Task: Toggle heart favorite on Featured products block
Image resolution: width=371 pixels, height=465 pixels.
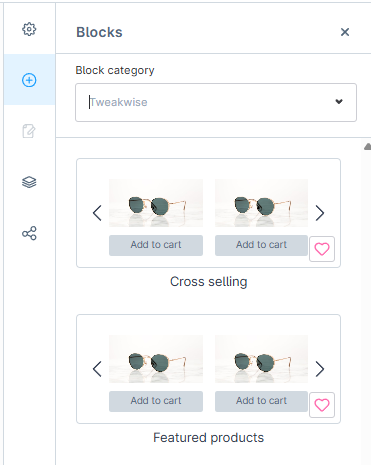Action: click(322, 405)
